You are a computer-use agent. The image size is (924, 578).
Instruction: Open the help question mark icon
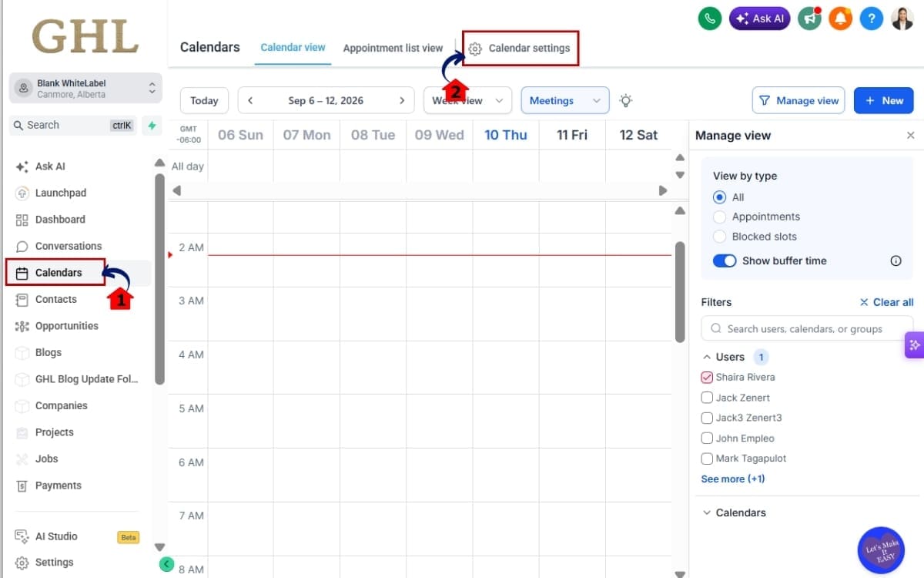(871, 18)
